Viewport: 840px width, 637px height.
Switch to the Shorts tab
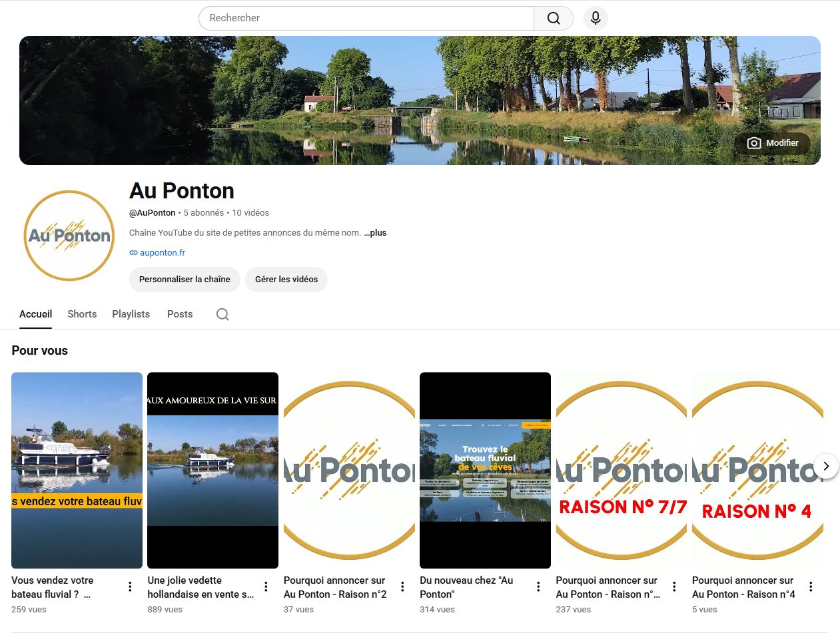click(x=82, y=314)
